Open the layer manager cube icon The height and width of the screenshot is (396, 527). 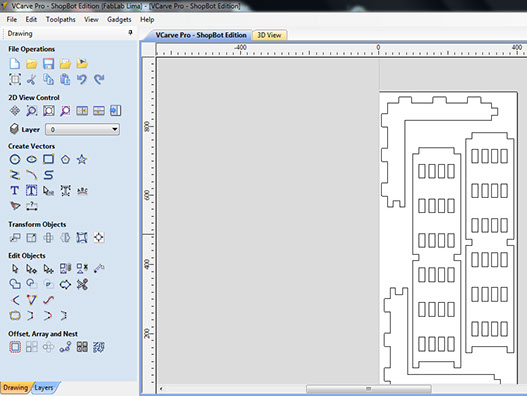tap(14, 129)
